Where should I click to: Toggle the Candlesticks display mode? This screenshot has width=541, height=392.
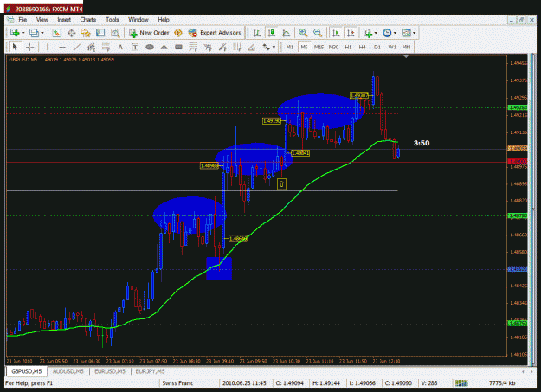coord(272,33)
